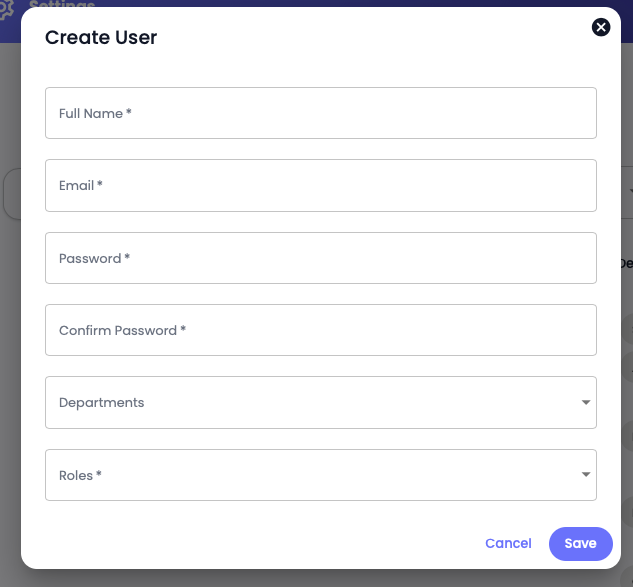Focus the Full Name input field
The height and width of the screenshot is (587, 633).
(x=321, y=113)
